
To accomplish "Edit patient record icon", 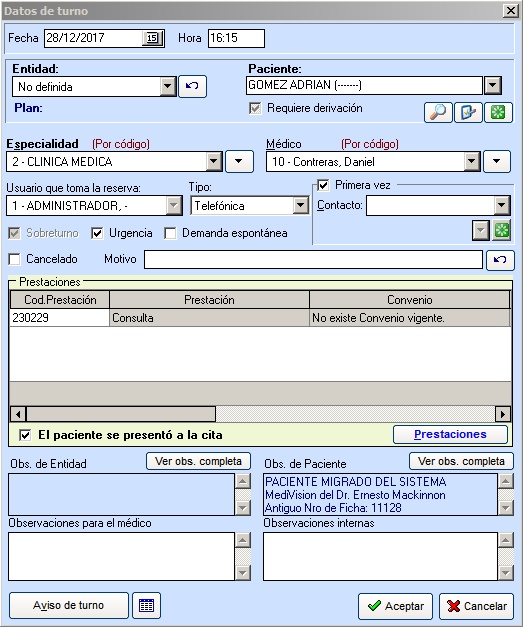I will click(468, 112).
